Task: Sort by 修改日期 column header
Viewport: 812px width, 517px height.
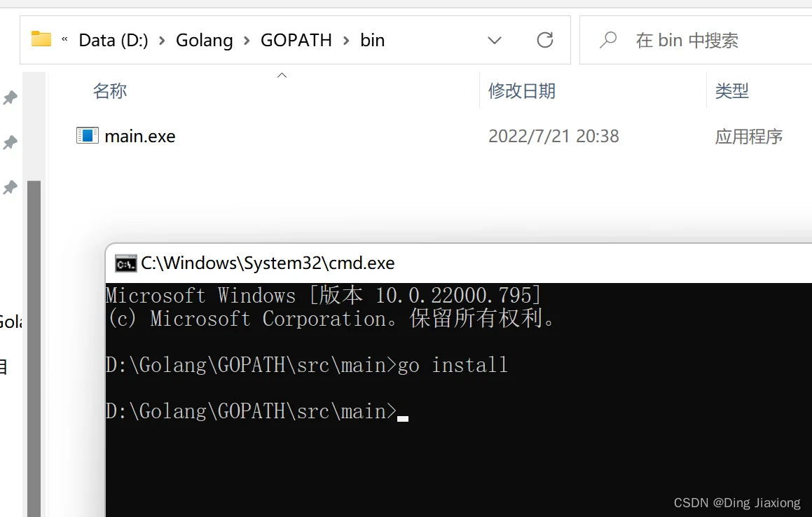Action: pyautogui.click(x=521, y=91)
